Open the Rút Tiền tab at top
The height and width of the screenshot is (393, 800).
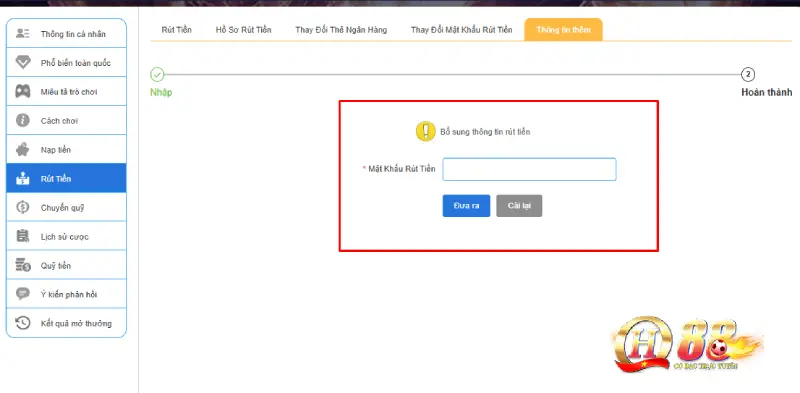click(x=177, y=30)
